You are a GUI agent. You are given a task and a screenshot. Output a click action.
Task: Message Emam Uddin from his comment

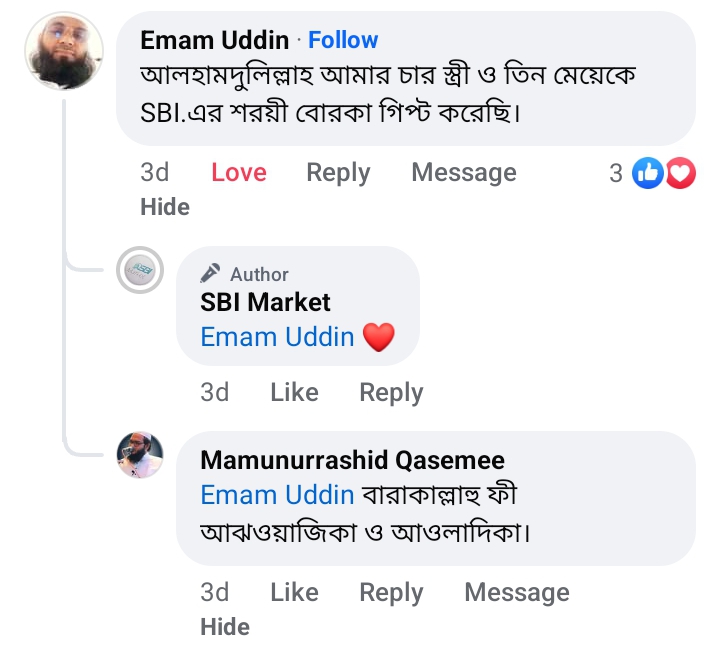click(x=464, y=173)
